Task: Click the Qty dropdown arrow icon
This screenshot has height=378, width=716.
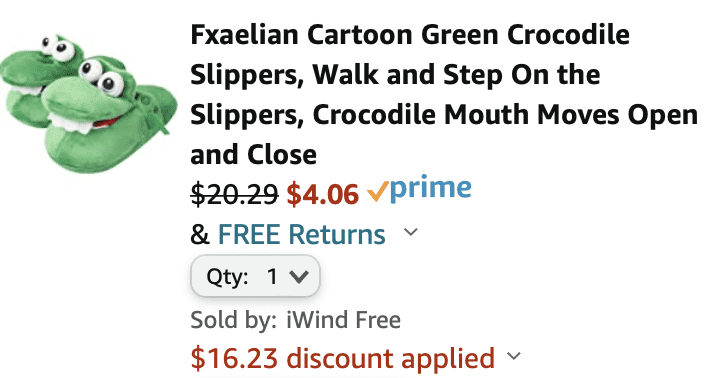Action: (x=299, y=277)
